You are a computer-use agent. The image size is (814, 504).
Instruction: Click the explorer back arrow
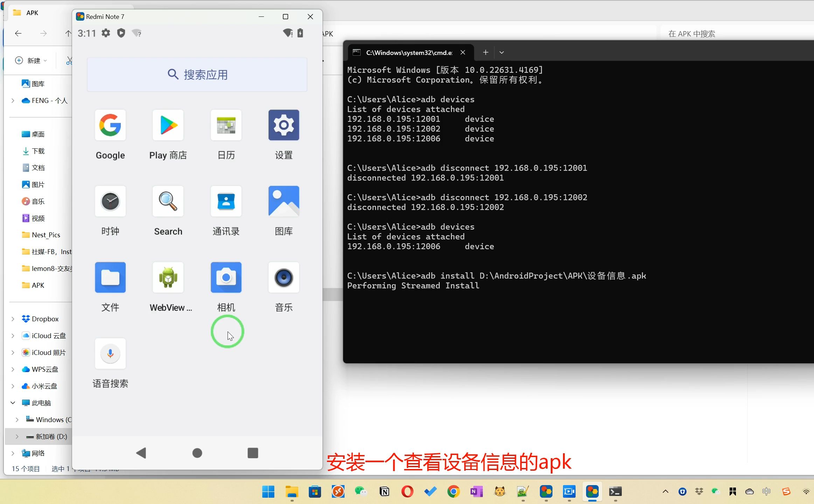(18, 33)
